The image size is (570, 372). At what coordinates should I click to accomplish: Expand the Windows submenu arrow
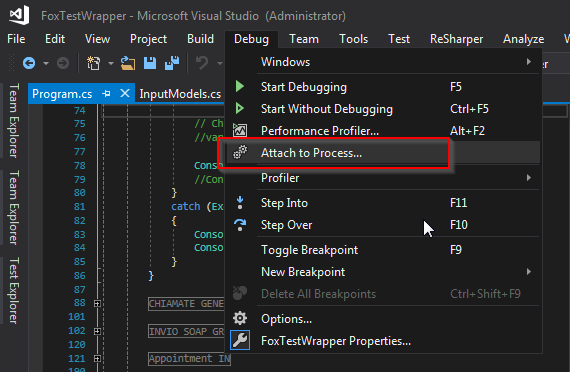click(x=529, y=62)
